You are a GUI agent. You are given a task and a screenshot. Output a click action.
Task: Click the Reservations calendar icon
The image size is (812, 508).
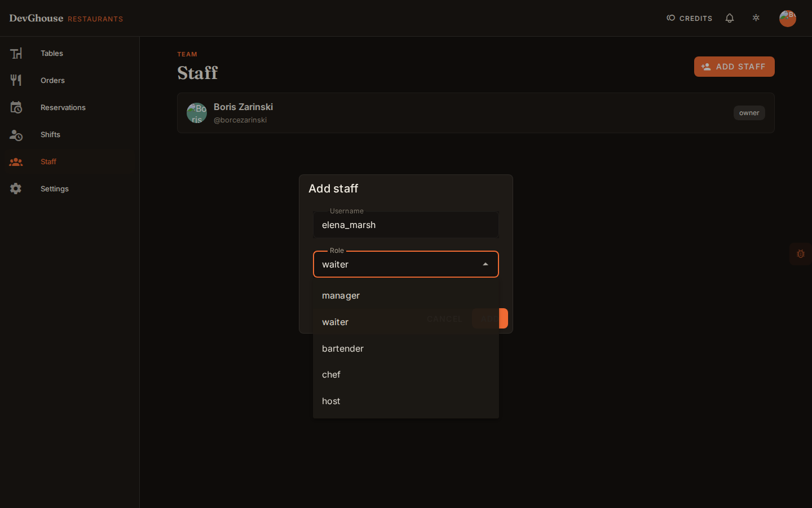(16, 107)
